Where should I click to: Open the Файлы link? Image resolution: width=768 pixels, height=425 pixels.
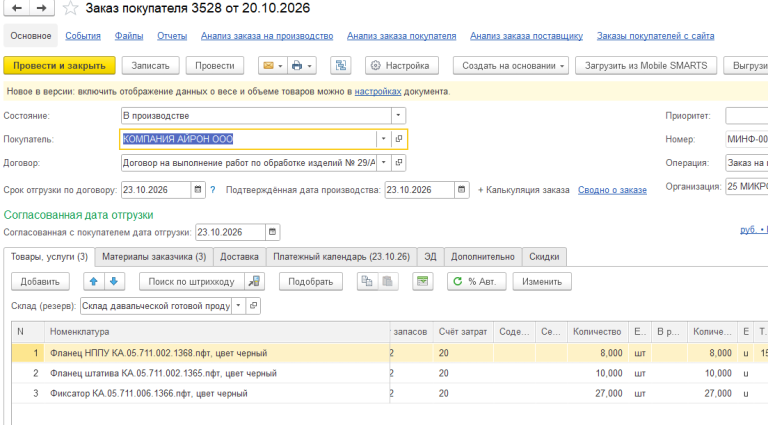tap(129, 36)
